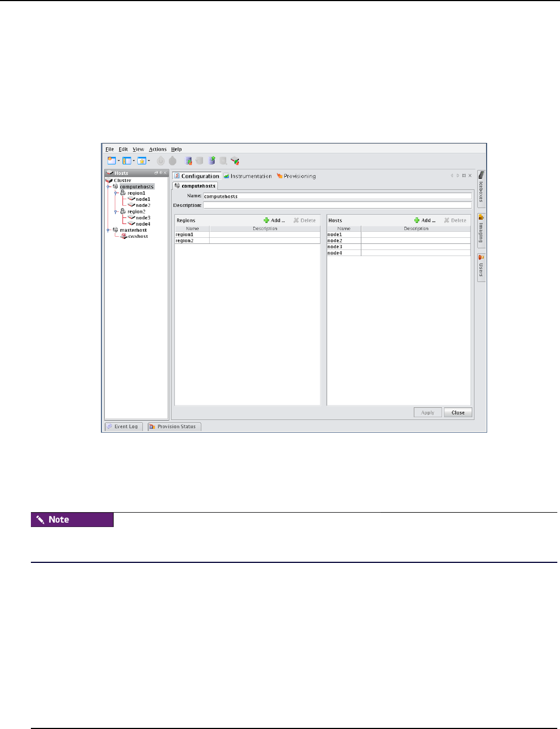Image resolution: width=560 pixels, height=729 pixels.
Task: Select masterhost in the Hosts tree
Action: tap(133, 230)
